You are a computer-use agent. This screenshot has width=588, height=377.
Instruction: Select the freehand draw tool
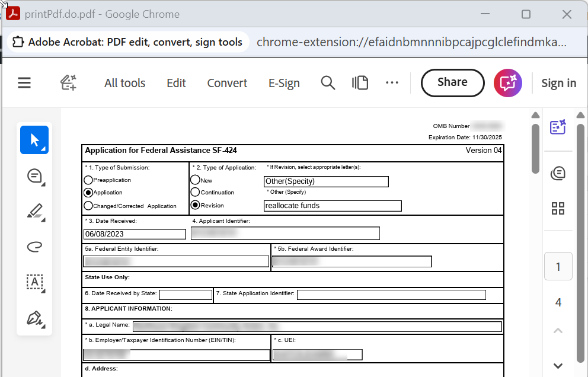point(34,247)
